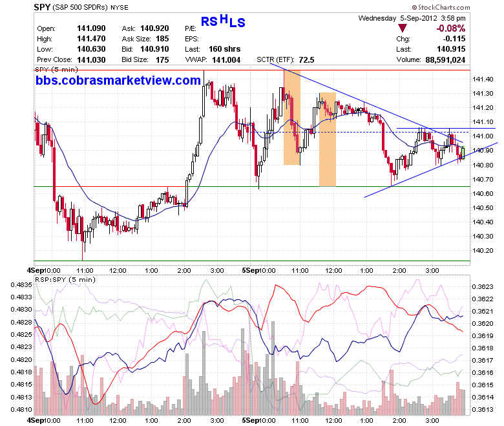The height and width of the screenshot is (426, 504).
Task: Click the StockCharts.com copyright logo
Action: [441, 7]
